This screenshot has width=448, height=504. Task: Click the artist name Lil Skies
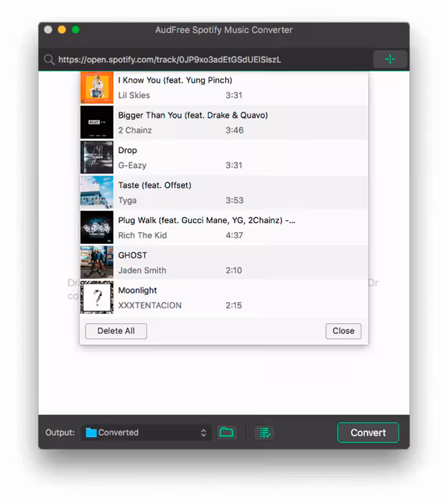[134, 96]
